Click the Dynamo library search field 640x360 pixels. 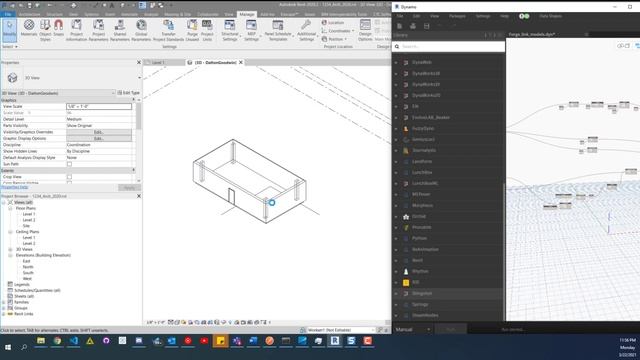(x=449, y=47)
